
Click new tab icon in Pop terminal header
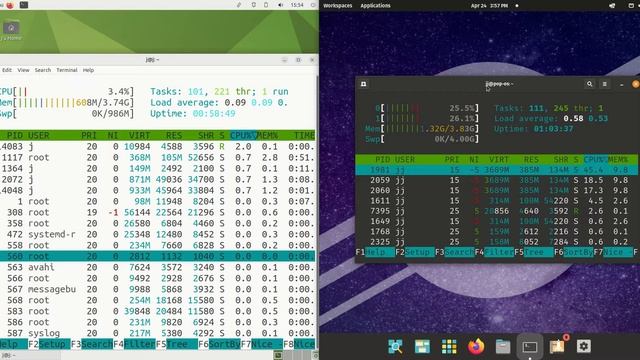(x=363, y=84)
